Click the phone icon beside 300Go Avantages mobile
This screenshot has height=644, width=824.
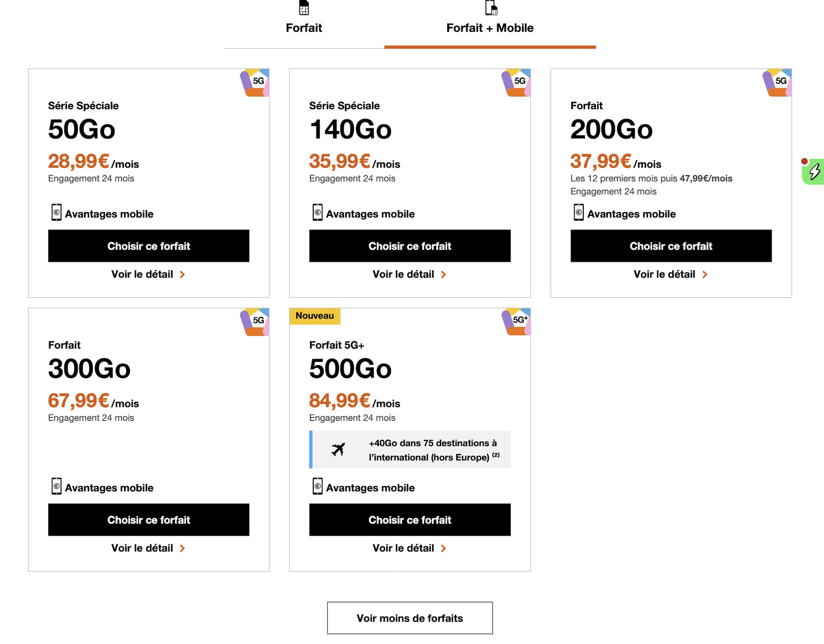[x=56, y=486]
